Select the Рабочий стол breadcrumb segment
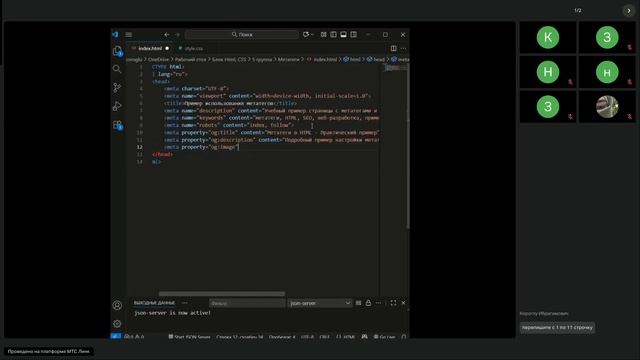Screen dimensions: 640x360 point(190,60)
